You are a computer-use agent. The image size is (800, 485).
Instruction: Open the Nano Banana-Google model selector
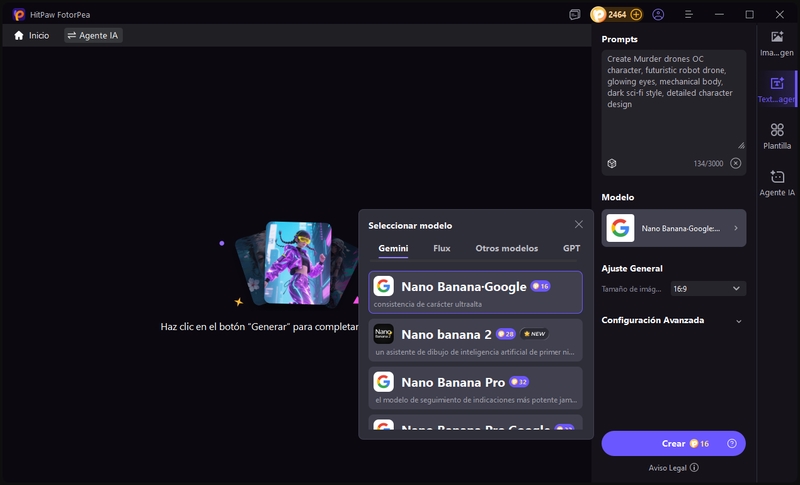(673, 228)
